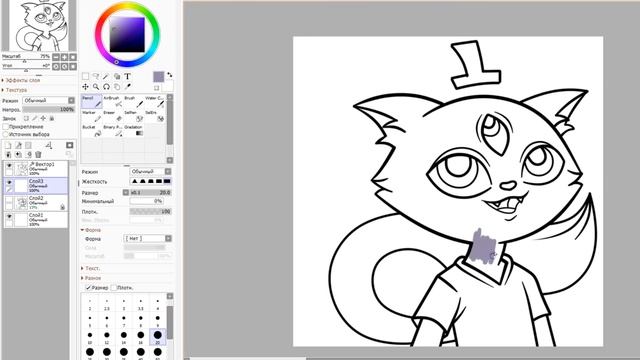Choose the Gradation tool
The image size is (640, 360).
134,131
